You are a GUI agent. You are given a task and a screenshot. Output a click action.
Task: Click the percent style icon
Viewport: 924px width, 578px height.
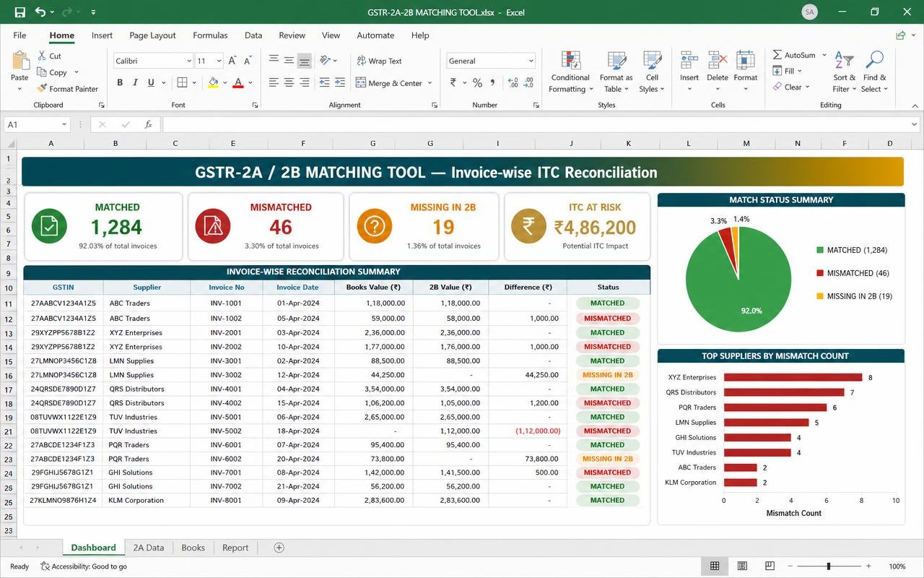(x=477, y=83)
